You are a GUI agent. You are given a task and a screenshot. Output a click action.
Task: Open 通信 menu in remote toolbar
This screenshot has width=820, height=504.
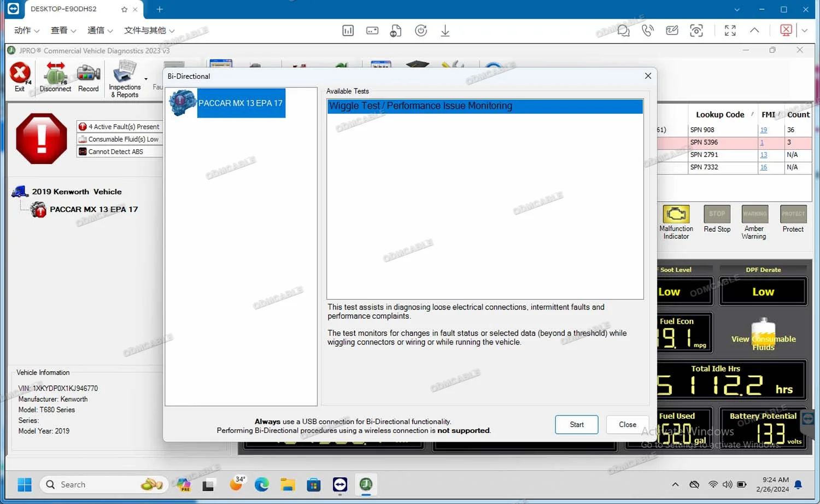[100, 31]
